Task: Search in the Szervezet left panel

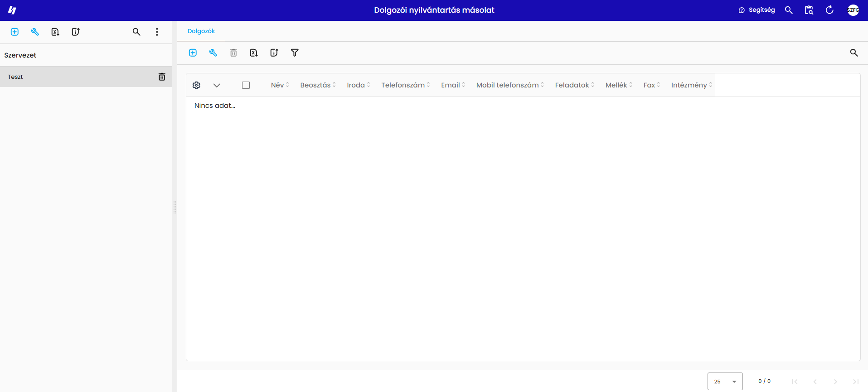Action: [x=136, y=32]
